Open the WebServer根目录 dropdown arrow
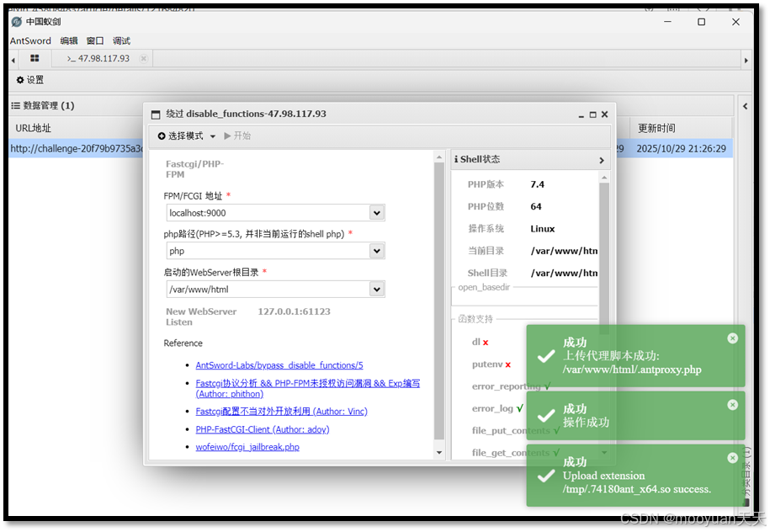 point(377,290)
